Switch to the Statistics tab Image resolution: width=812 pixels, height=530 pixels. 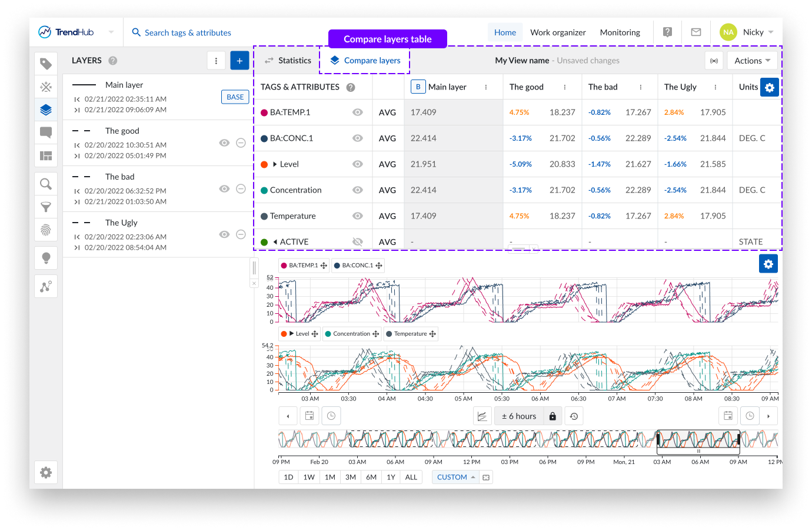[288, 61]
